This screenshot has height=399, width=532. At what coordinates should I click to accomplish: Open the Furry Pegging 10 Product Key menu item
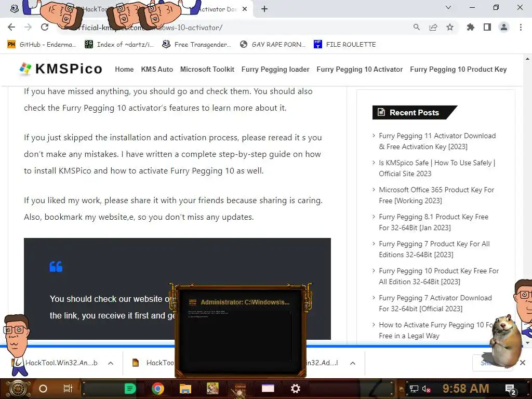[458, 69]
